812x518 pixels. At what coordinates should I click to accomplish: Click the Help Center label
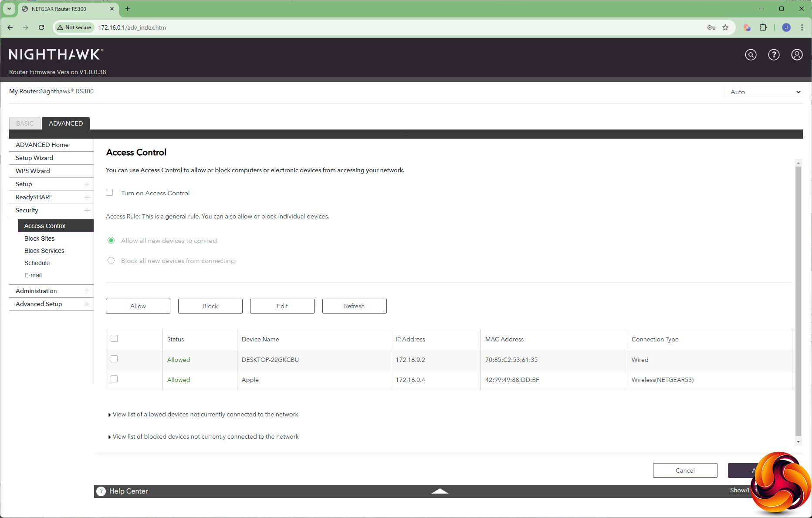[x=129, y=491]
